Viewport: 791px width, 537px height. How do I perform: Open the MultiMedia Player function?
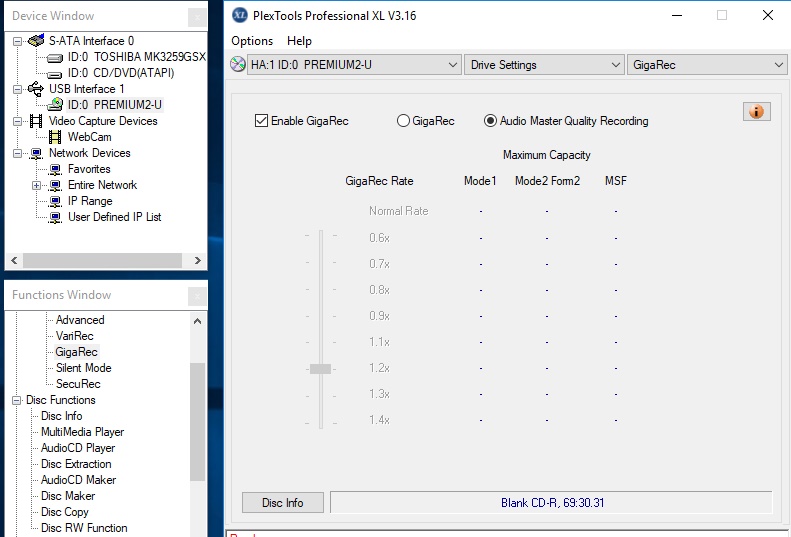[82, 432]
